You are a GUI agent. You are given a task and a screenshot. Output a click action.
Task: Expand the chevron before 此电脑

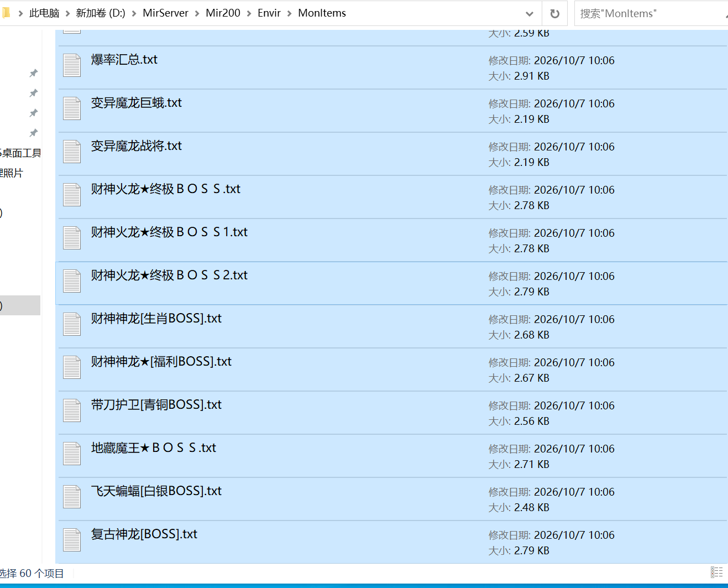pos(20,13)
